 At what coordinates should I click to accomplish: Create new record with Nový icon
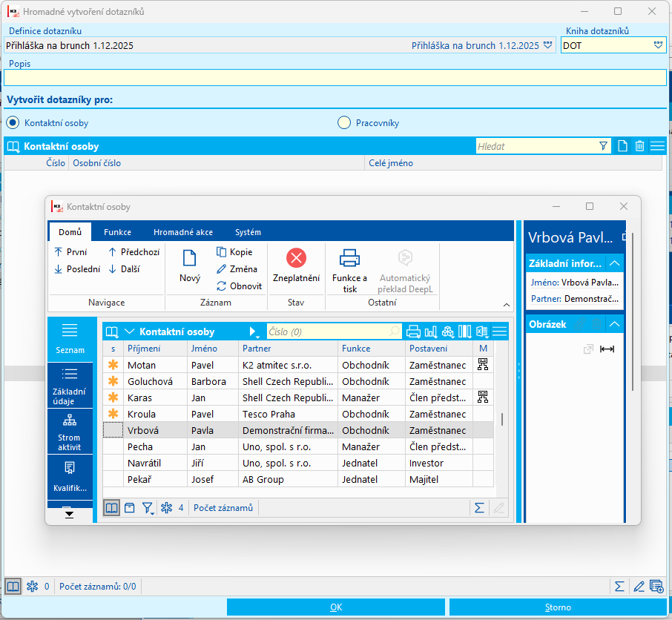(x=190, y=258)
